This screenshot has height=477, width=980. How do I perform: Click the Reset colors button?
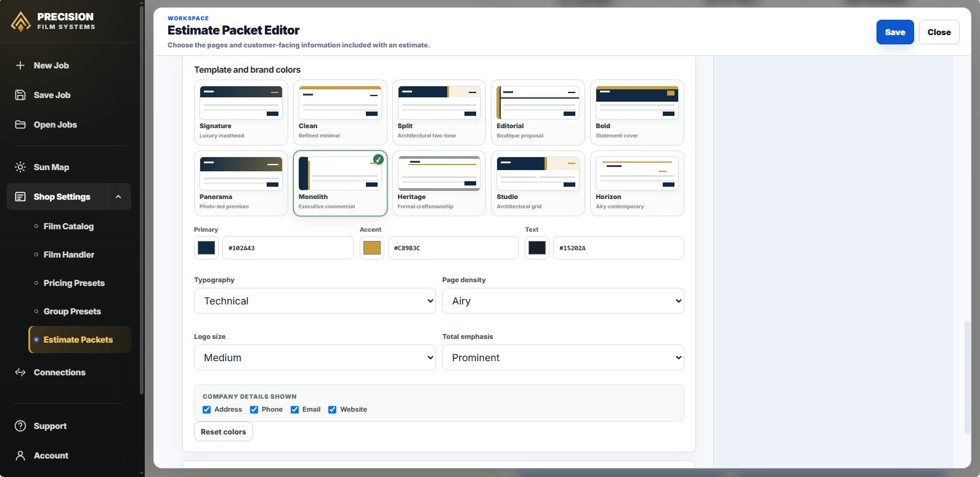point(223,432)
